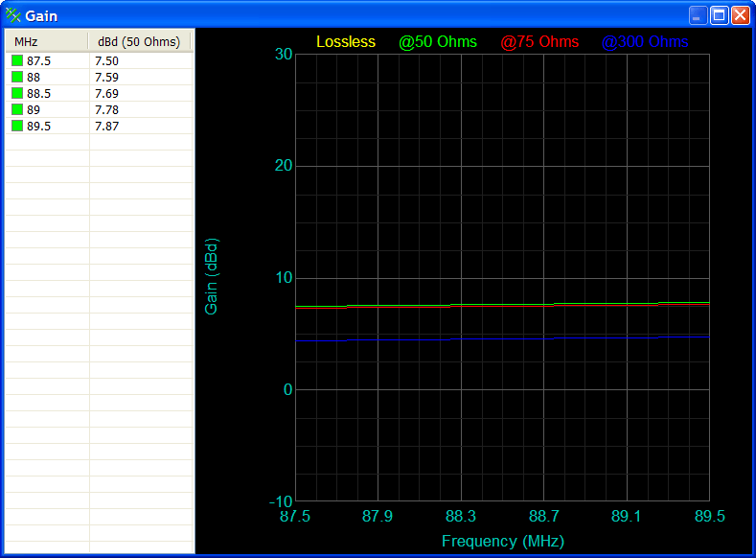
Task: Select the 87.5 frequency row label
Action: 38,60
